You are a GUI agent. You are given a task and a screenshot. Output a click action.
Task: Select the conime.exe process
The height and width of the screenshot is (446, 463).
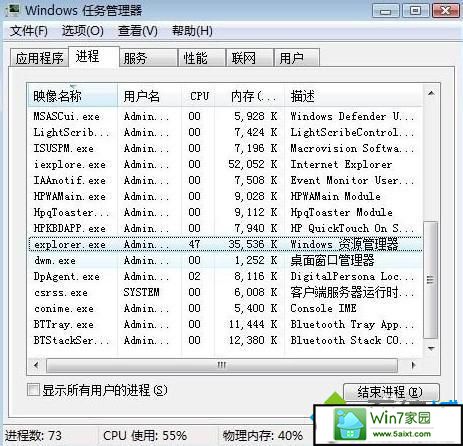point(225,308)
